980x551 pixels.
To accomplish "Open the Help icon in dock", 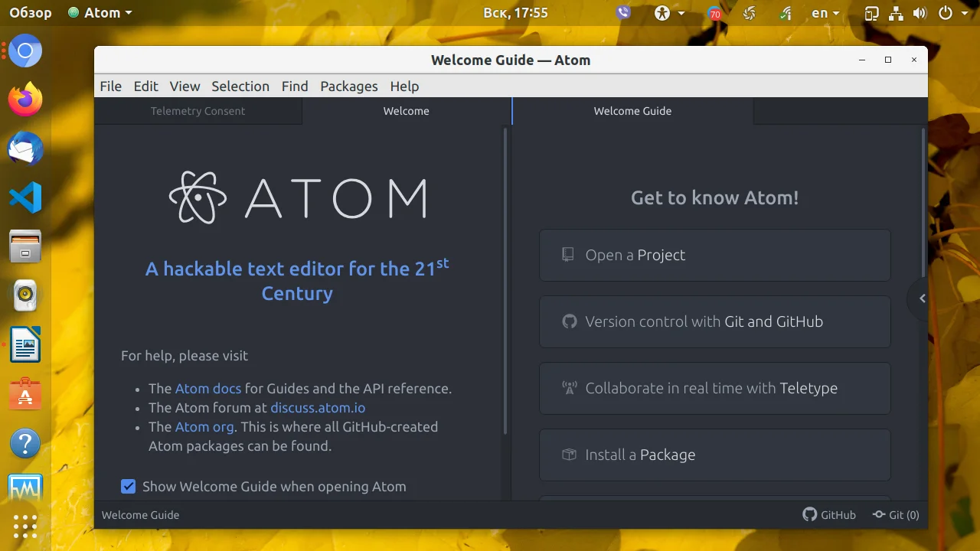I will [x=25, y=443].
